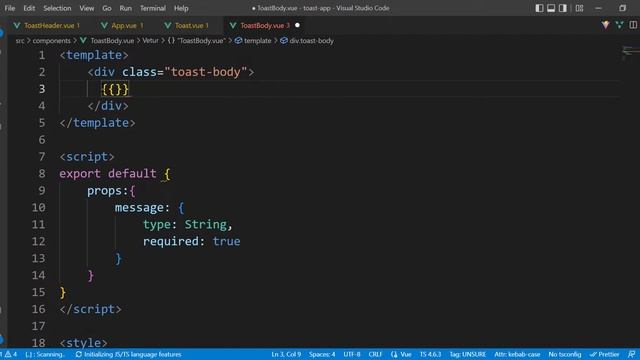This screenshot has width=640, height=360.
Task: Click the Prettier status bar item
Action: 604,354
